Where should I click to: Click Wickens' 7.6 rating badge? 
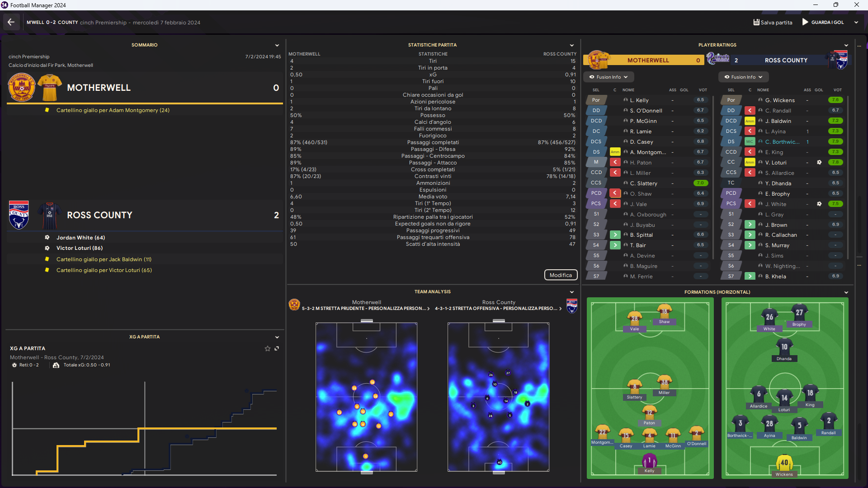coord(835,100)
